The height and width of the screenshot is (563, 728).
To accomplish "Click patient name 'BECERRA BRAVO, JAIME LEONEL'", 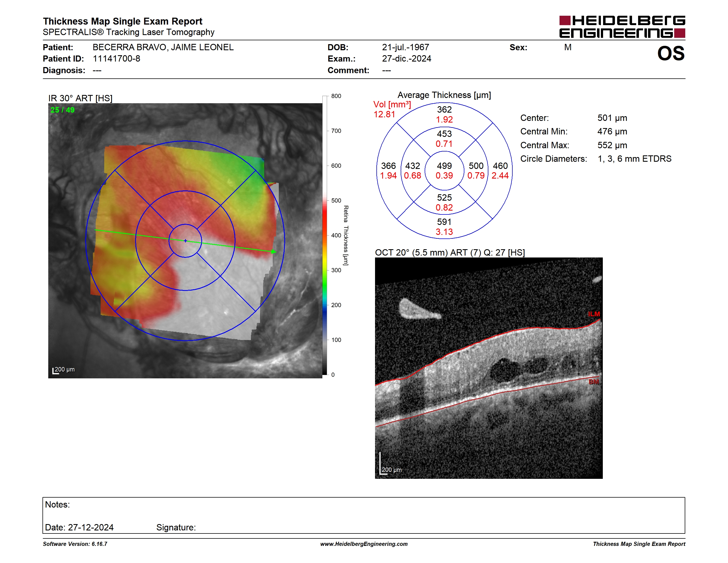I will coord(163,47).
